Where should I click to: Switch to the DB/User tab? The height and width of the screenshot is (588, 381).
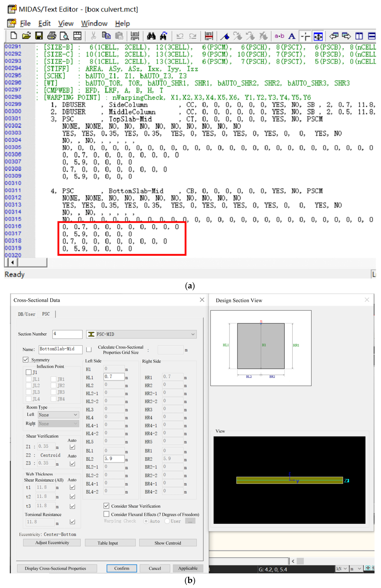[x=27, y=314]
